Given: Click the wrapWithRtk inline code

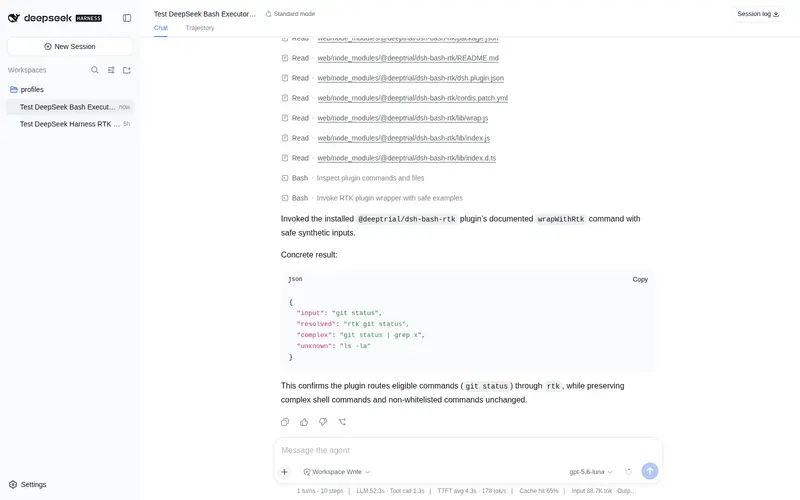Looking at the screenshot, I should 561,219.
